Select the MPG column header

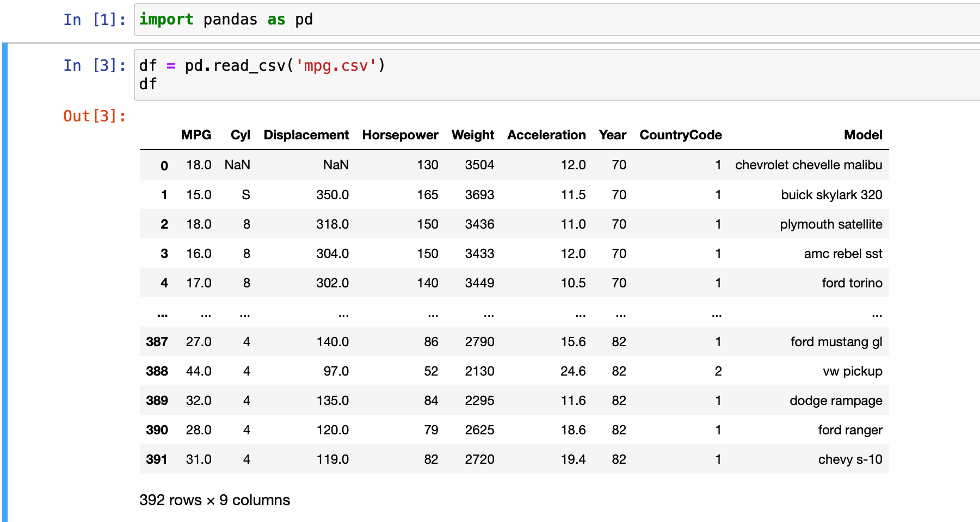coord(196,135)
